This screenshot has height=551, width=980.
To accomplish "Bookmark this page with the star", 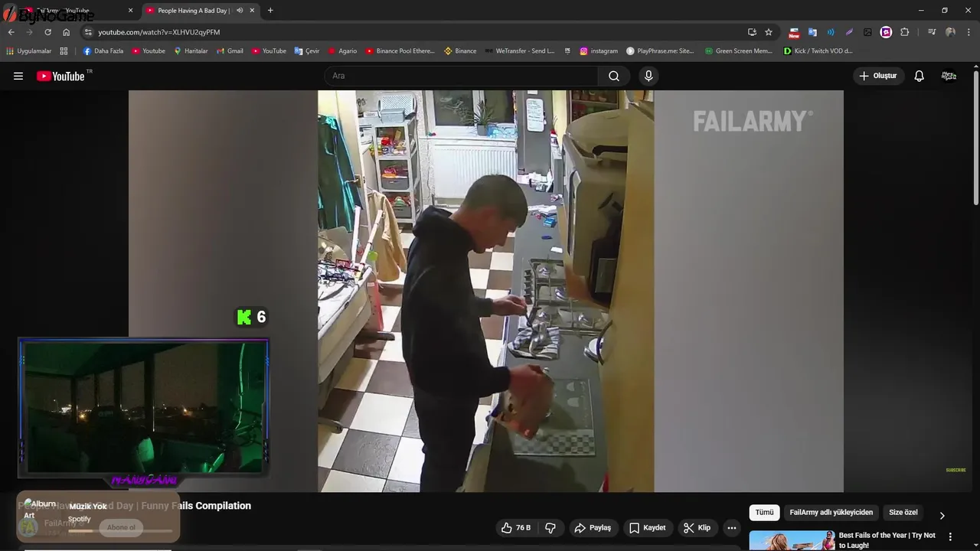I will click(x=769, y=32).
